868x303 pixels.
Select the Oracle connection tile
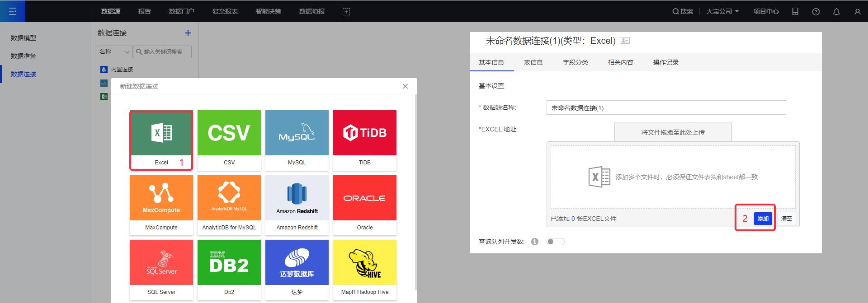(x=364, y=205)
